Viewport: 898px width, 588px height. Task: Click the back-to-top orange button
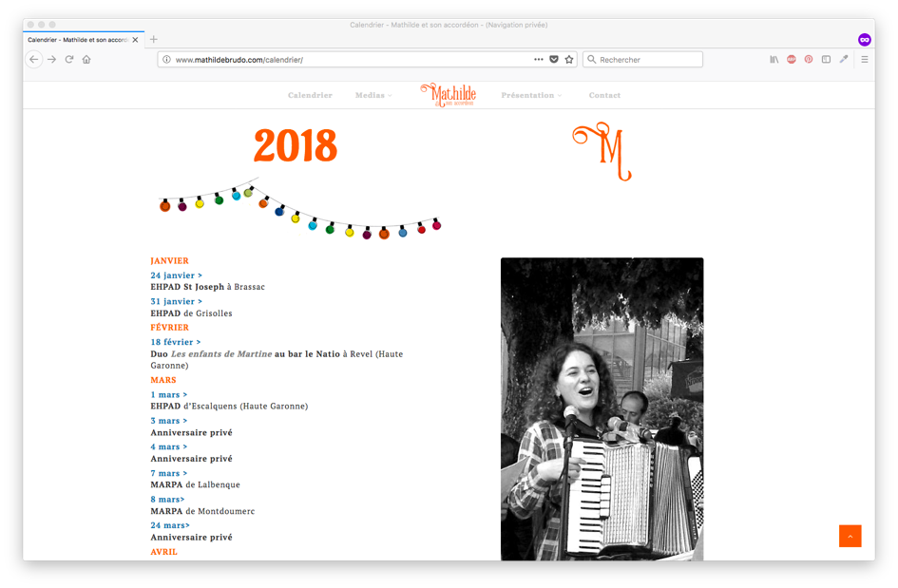click(850, 536)
